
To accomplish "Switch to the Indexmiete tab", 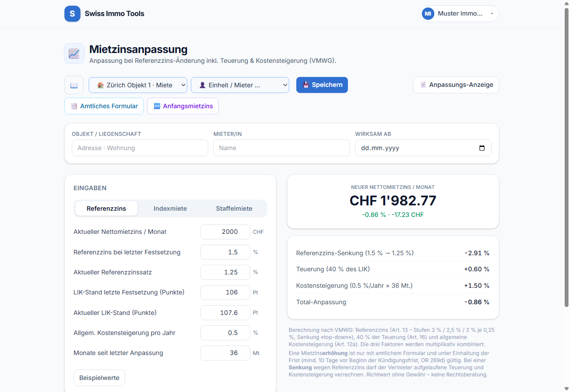I will pyautogui.click(x=170, y=208).
